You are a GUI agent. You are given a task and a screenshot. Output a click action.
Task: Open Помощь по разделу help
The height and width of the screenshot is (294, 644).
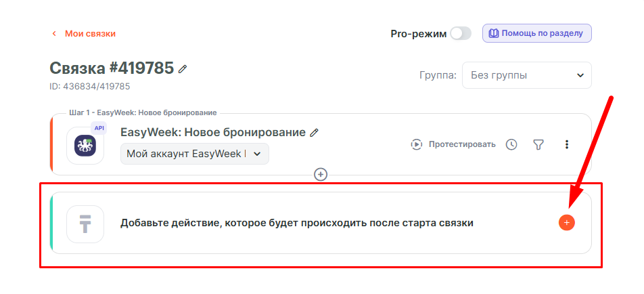coord(537,33)
